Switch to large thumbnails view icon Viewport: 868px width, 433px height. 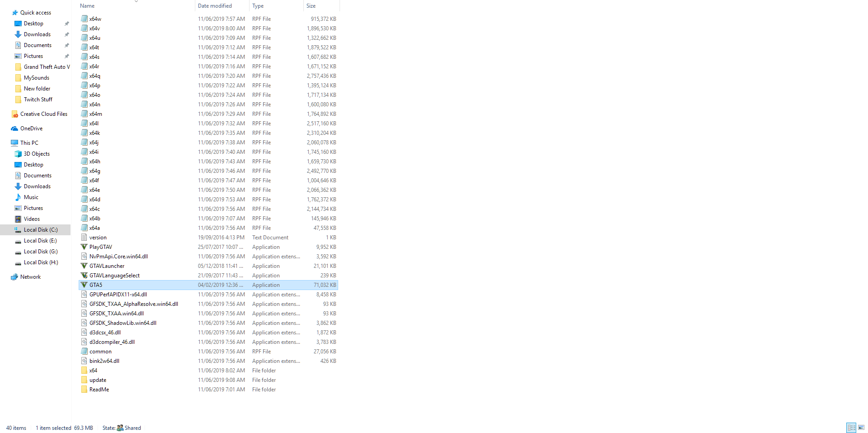(x=861, y=428)
